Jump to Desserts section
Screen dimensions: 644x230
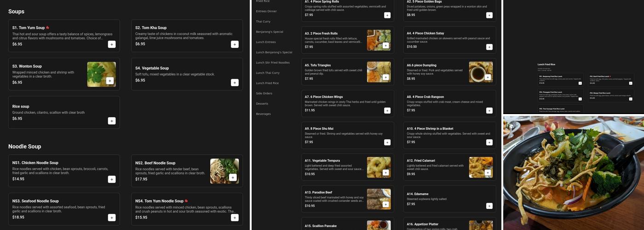(262, 103)
